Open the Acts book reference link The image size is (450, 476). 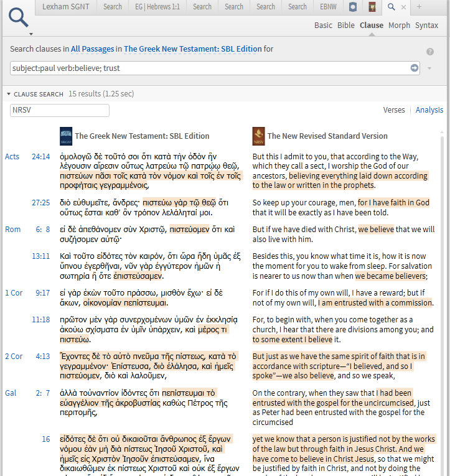[x=12, y=157]
